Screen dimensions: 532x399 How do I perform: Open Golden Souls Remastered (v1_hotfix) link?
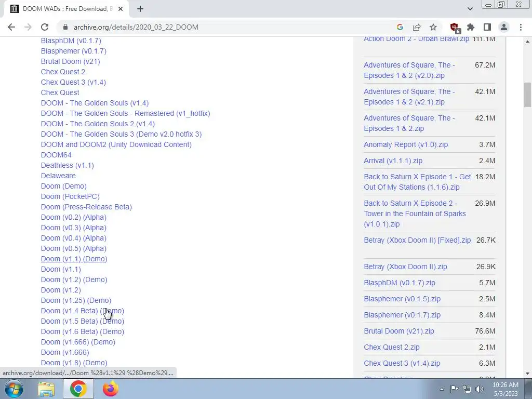(125, 113)
